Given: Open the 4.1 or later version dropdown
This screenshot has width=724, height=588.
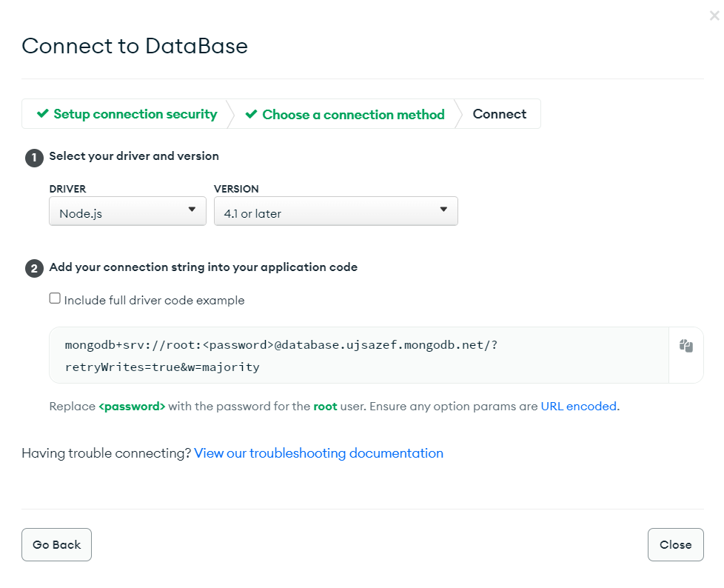Looking at the screenshot, I should click(x=335, y=212).
